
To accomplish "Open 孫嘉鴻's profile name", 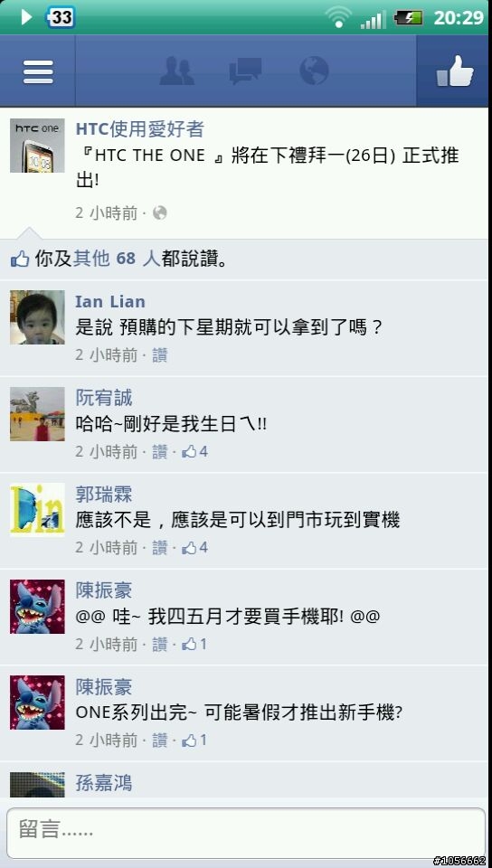I will 103,783.
